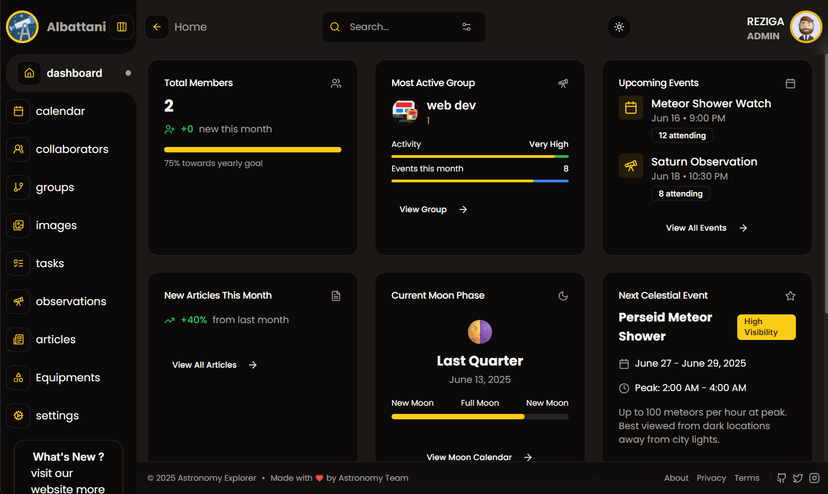
Task: Expand View Group arrow link
Action: [x=433, y=210]
